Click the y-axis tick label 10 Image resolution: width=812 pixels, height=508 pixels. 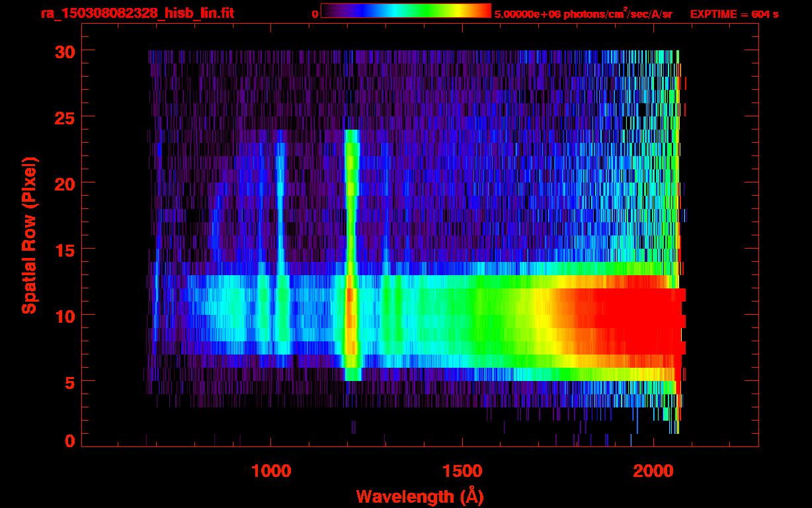[x=64, y=316]
